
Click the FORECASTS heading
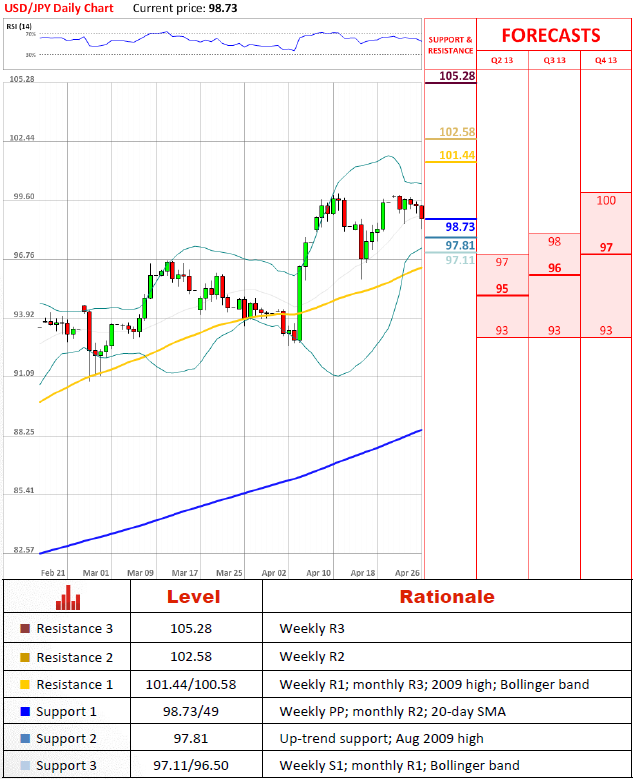point(551,36)
